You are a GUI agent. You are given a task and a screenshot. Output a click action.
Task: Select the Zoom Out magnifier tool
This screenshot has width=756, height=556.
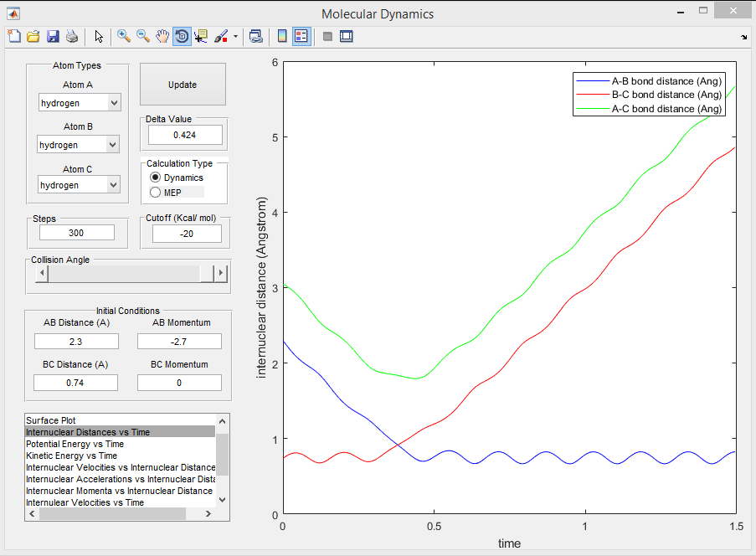(143, 36)
